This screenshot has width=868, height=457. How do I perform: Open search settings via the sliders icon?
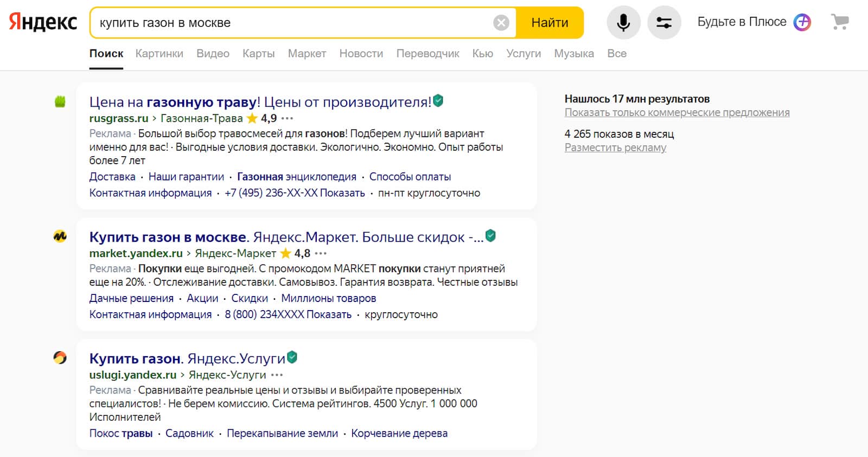pyautogui.click(x=664, y=22)
